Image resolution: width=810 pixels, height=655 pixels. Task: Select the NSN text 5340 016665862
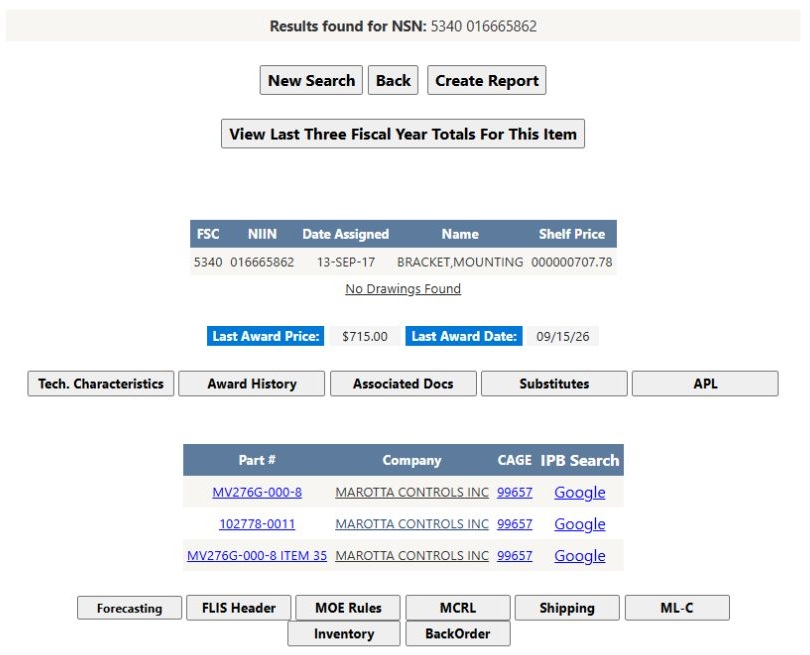point(484,26)
